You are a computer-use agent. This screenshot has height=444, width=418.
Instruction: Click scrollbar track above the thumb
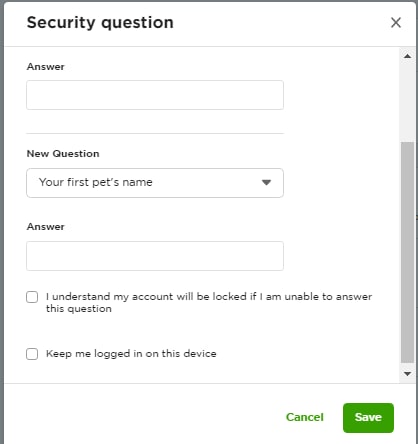(x=407, y=102)
